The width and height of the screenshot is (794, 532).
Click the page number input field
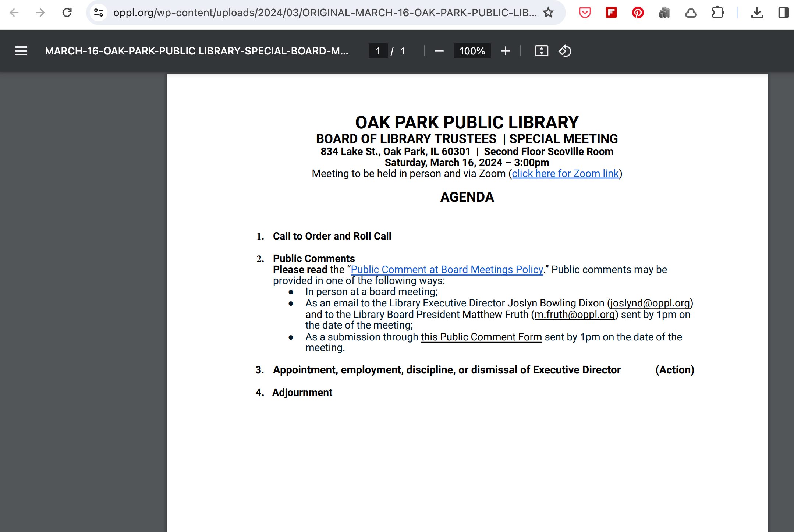[378, 51]
